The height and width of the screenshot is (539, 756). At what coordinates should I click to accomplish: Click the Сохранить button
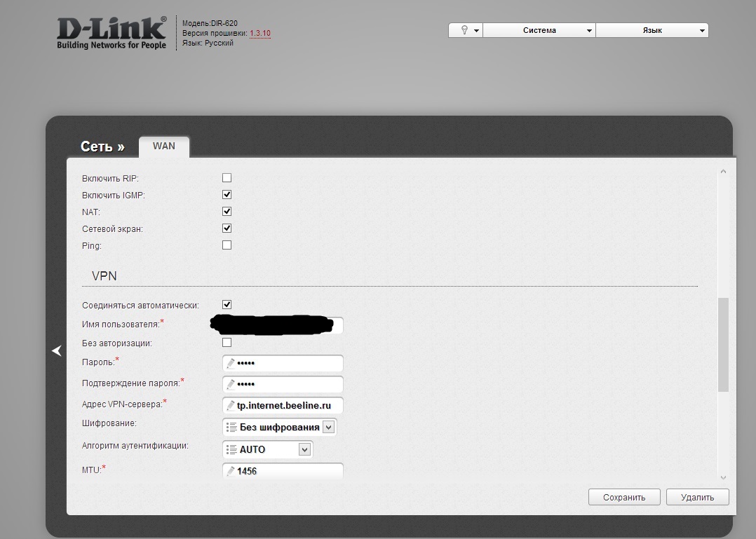click(624, 498)
